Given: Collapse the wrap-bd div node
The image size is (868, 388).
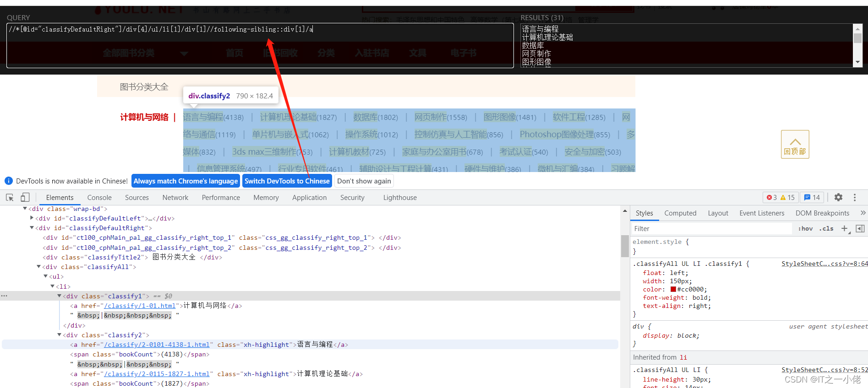Looking at the screenshot, I should tap(25, 209).
